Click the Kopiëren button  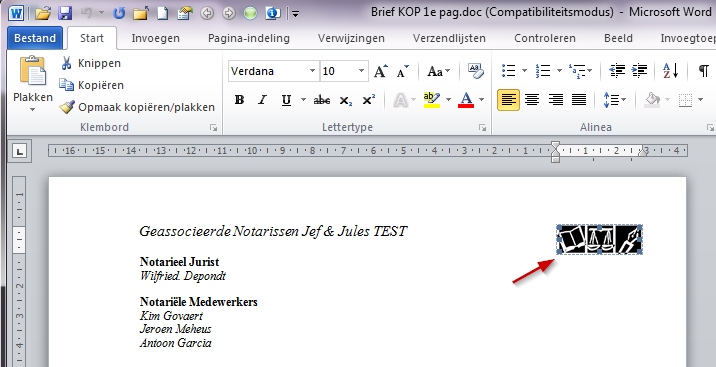92,85
